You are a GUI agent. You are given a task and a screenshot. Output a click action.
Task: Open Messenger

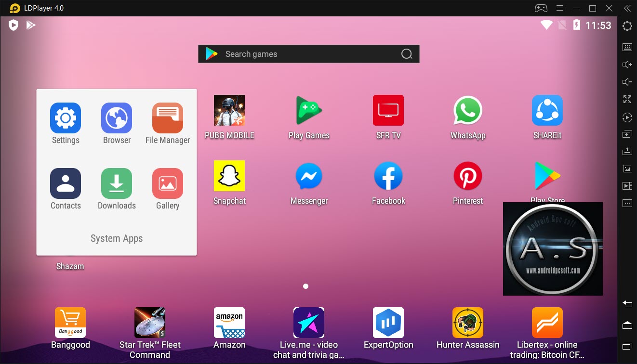pos(309,176)
